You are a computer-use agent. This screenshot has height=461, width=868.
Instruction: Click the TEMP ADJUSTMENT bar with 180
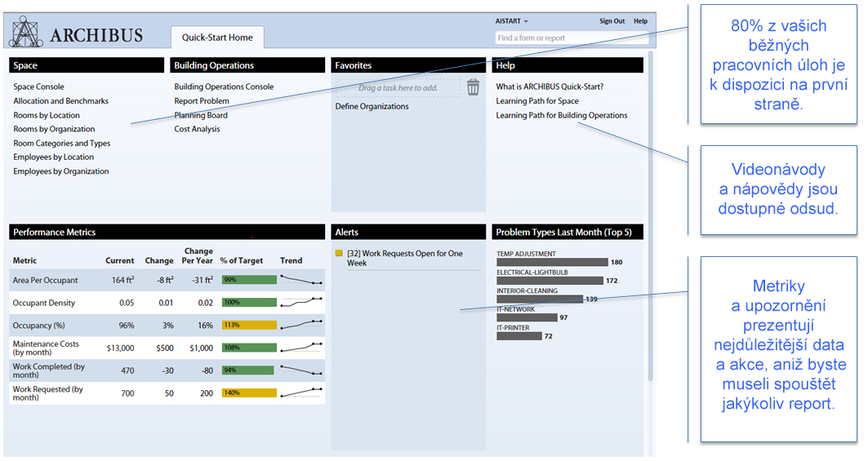553,263
